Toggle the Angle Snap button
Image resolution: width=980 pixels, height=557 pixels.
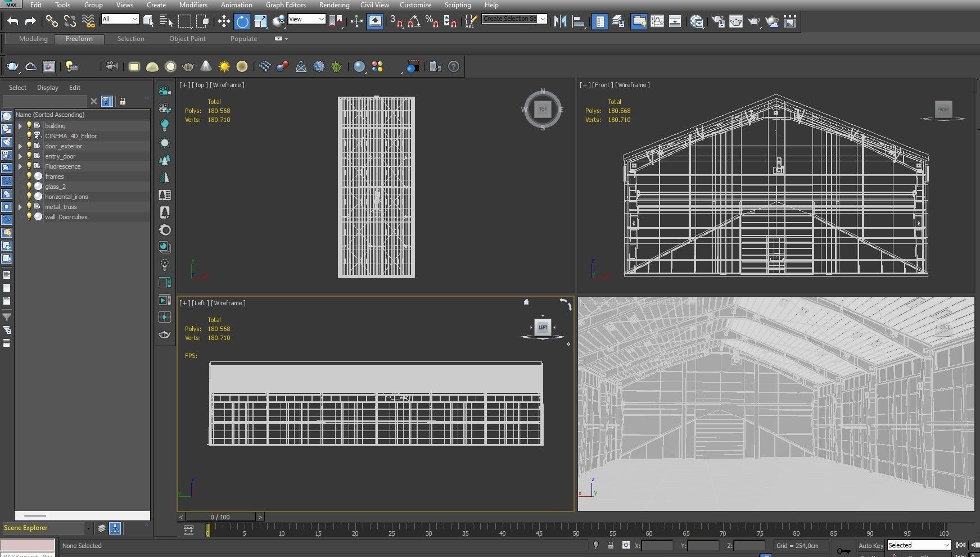[x=414, y=21]
